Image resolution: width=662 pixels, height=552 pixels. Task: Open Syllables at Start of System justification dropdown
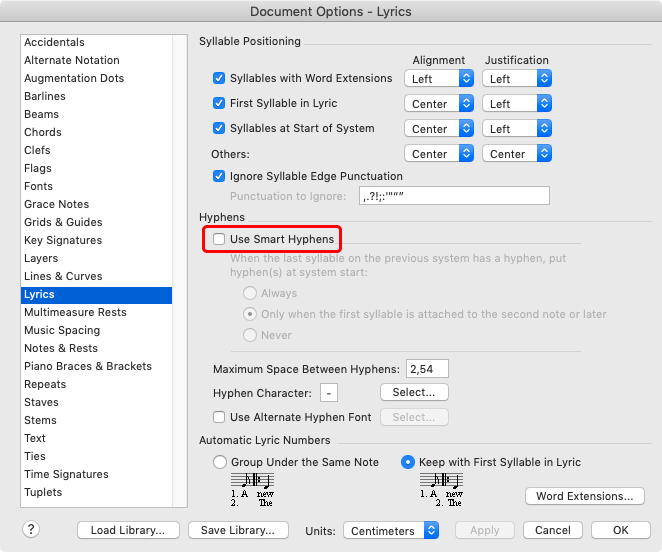pyautogui.click(x=516, y=128)
